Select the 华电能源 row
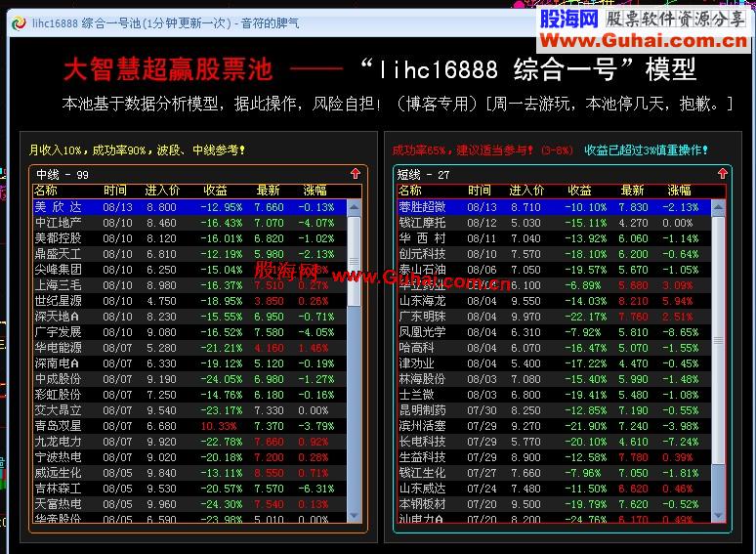 [x=189, y=348]
